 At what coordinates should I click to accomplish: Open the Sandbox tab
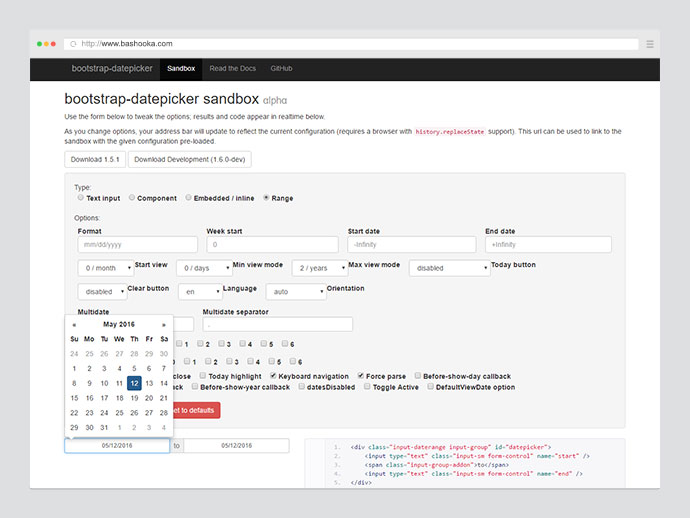[181, 69]
